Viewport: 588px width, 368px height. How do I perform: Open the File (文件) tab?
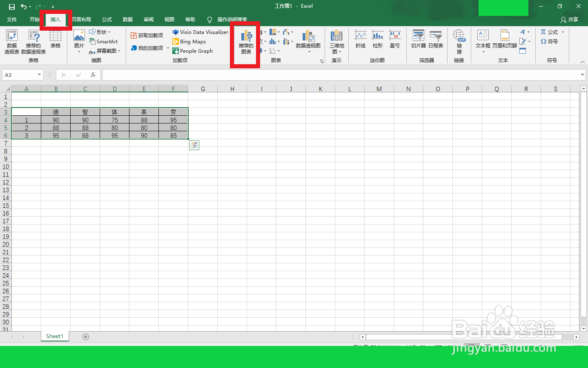point(12,20)
